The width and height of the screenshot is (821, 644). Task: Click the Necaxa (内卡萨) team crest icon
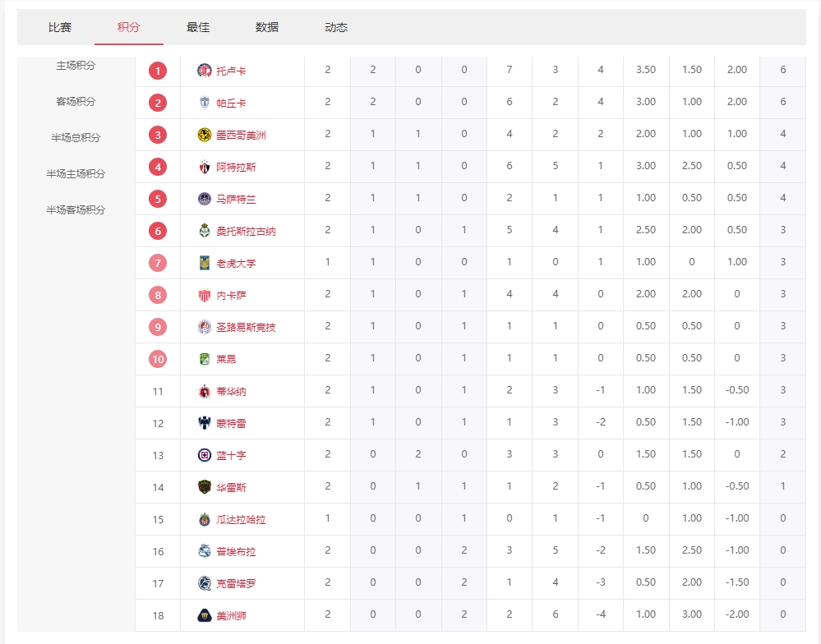205,295
